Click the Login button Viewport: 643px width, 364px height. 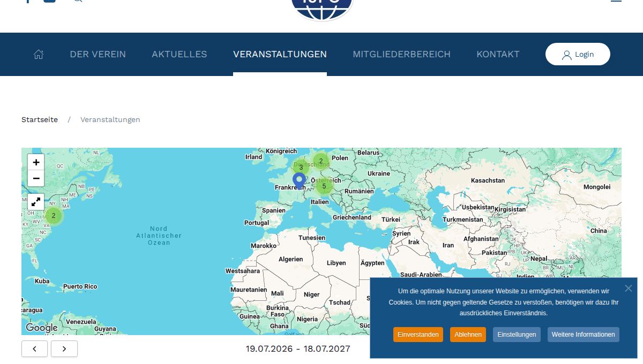point(578,54)
